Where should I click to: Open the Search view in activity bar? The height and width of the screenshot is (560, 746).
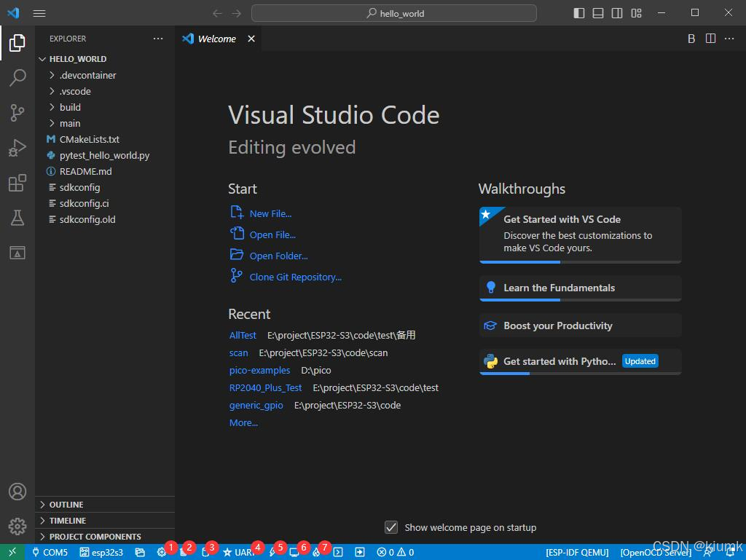tap(17, 77)
